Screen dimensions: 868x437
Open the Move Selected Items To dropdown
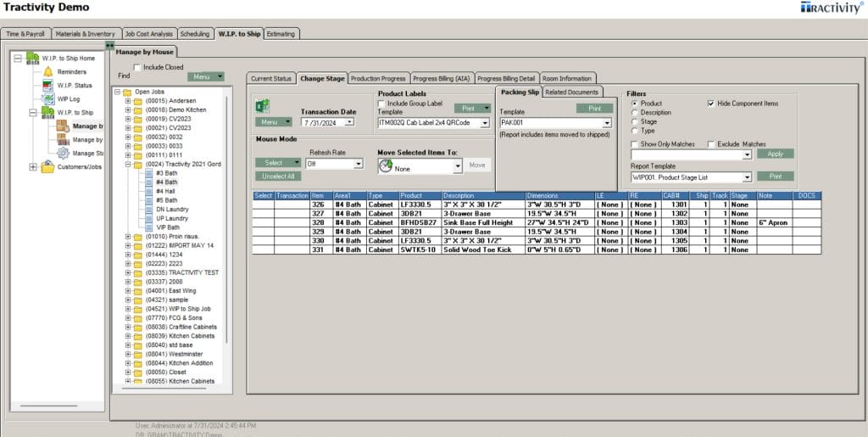[x=458, y=166]
